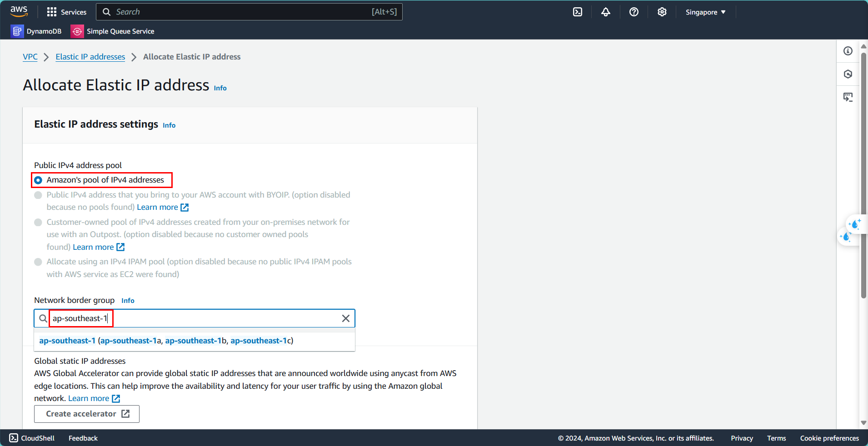The width and height of the screenshot is (868, 446).
Task: Click the AWS logo home icon
Action: (x=19, y=11)
